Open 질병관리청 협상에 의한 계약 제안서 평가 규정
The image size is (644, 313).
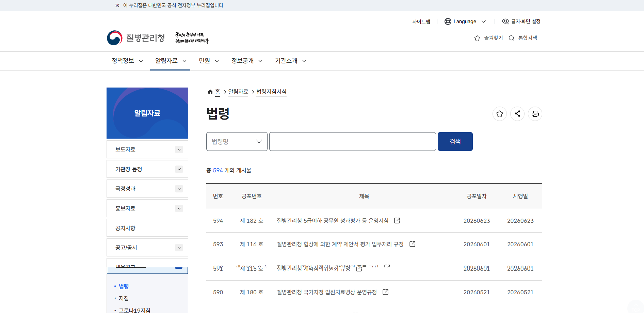(x=340, y=244)
